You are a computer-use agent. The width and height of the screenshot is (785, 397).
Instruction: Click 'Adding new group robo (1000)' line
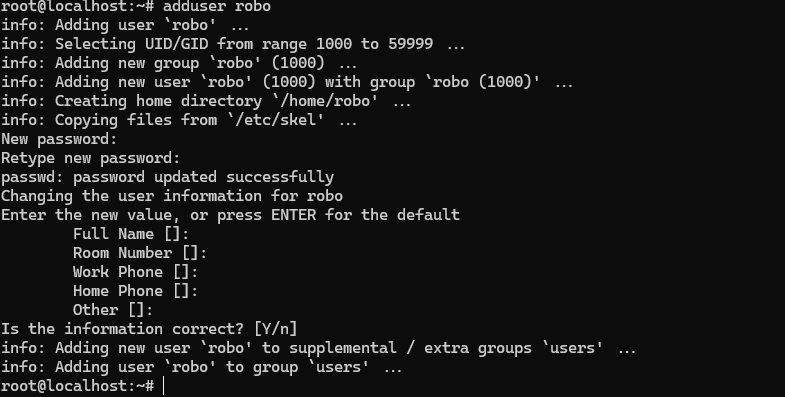click(179, 63)
